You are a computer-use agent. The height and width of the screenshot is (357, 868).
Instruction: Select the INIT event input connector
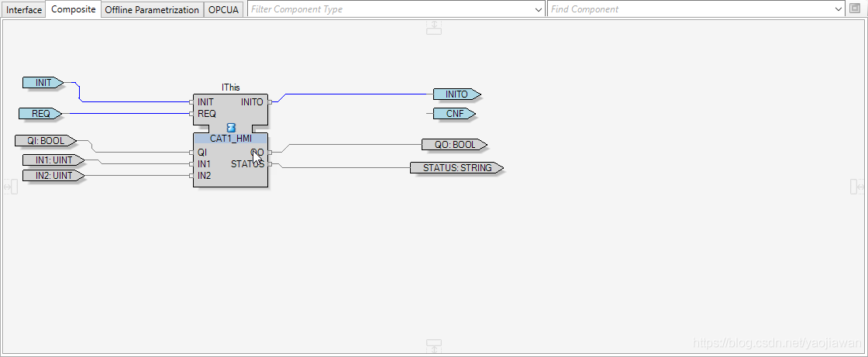tap(43, 82)
